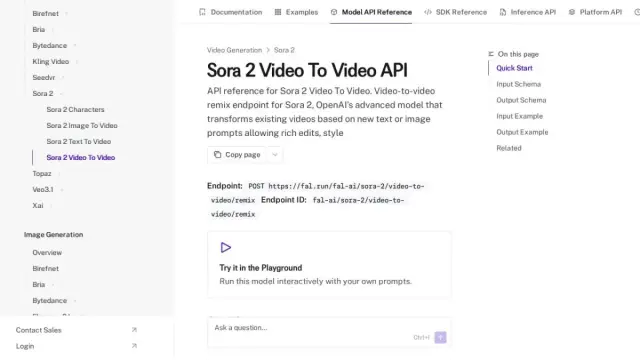Click the SDK Reference code icon

click(428, 12)
